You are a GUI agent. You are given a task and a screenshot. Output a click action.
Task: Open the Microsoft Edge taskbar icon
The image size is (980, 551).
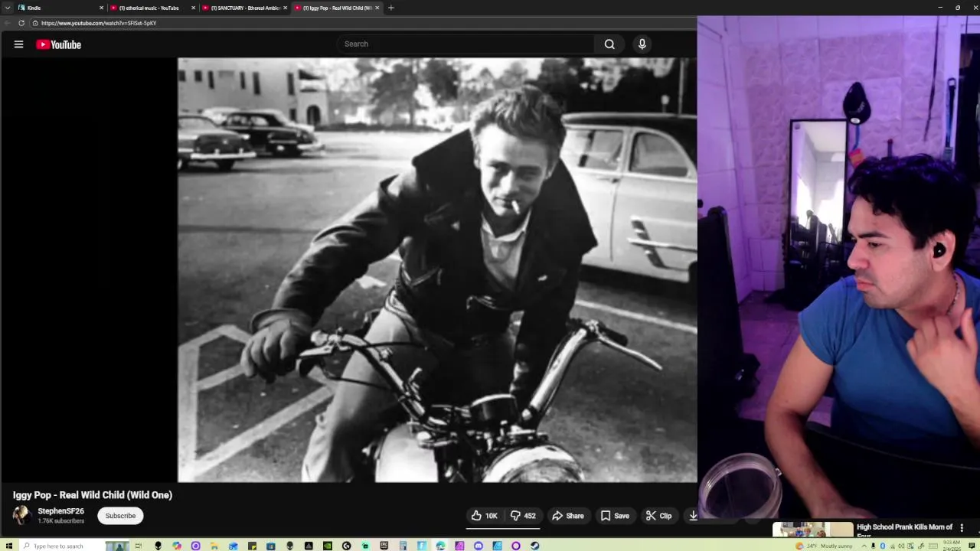point(440,546)
